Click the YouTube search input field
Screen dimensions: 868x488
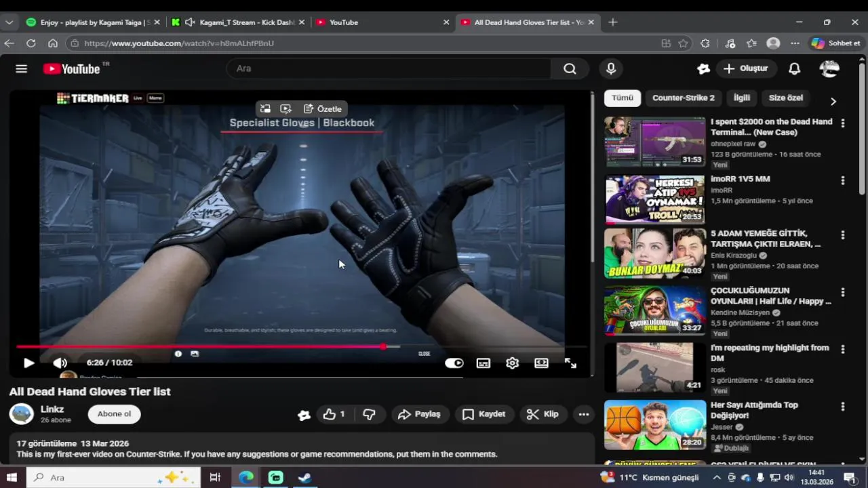tap(390, 68)
